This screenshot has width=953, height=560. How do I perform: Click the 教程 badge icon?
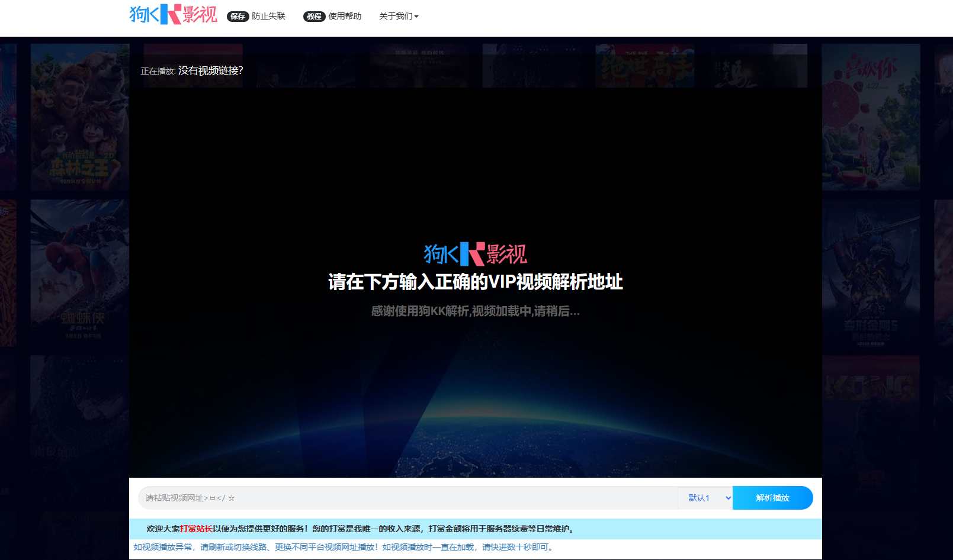[x=314, y=17]
